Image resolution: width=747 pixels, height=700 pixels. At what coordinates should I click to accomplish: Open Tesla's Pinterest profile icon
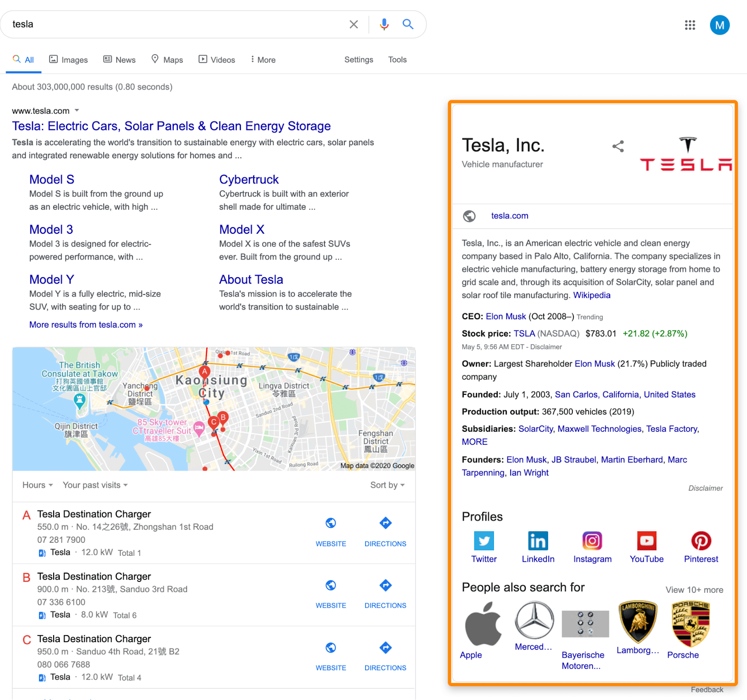pyautogui.click(x=701, y=541)
